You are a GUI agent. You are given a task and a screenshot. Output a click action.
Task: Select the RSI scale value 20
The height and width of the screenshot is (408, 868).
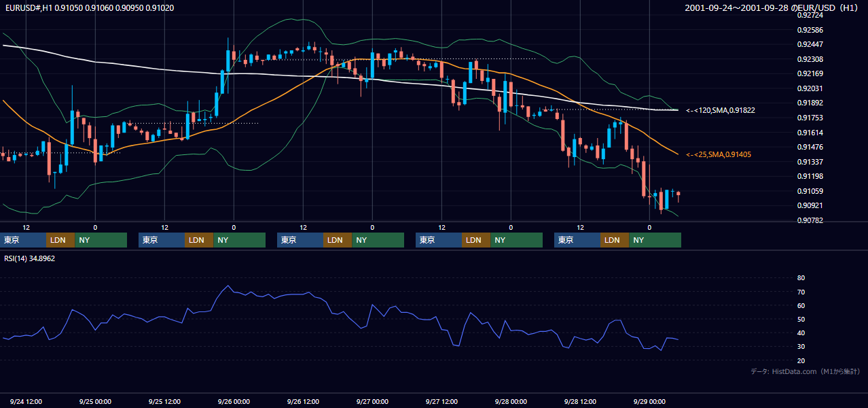(801, 360)
